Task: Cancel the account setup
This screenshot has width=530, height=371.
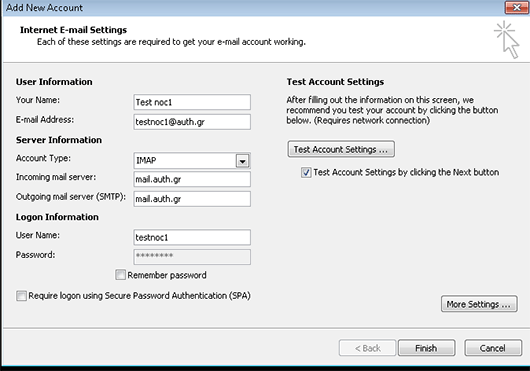Action: pos(493,348)
